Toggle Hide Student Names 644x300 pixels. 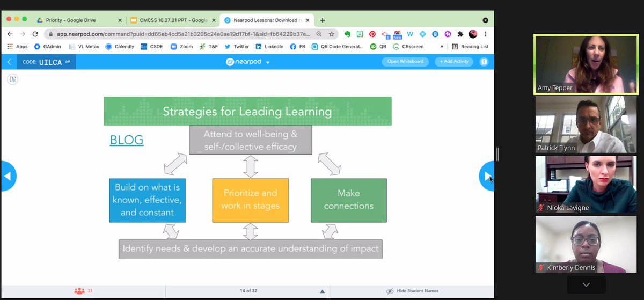pyautogui.click(x=412, y=291)
